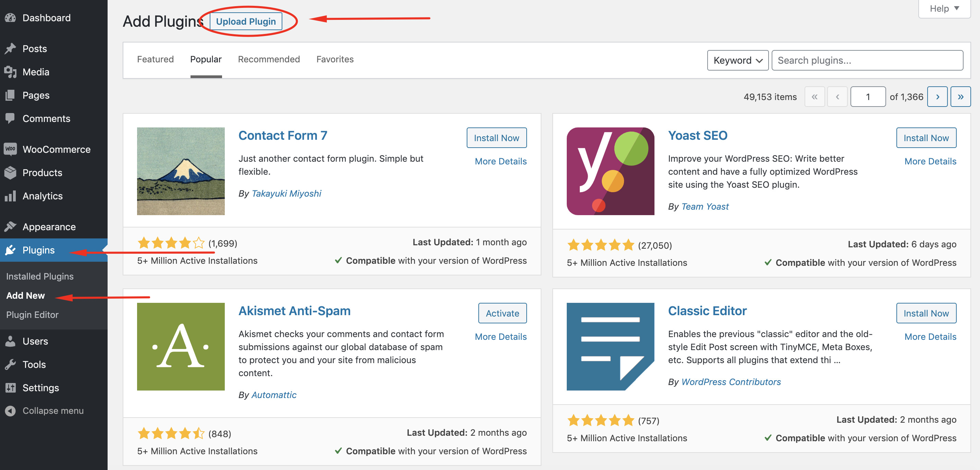Click the Analytics bar chart icon

tap(10, 196)
